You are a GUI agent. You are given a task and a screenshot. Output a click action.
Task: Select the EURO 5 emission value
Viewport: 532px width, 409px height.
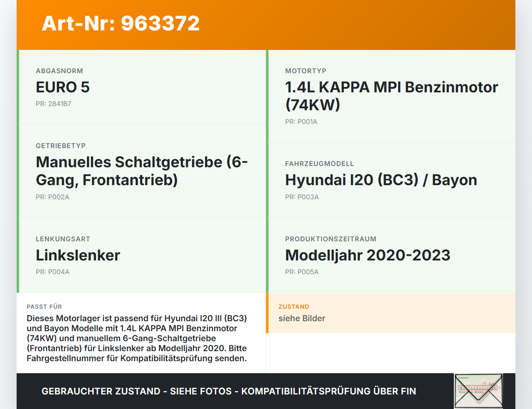click(62, 88)
